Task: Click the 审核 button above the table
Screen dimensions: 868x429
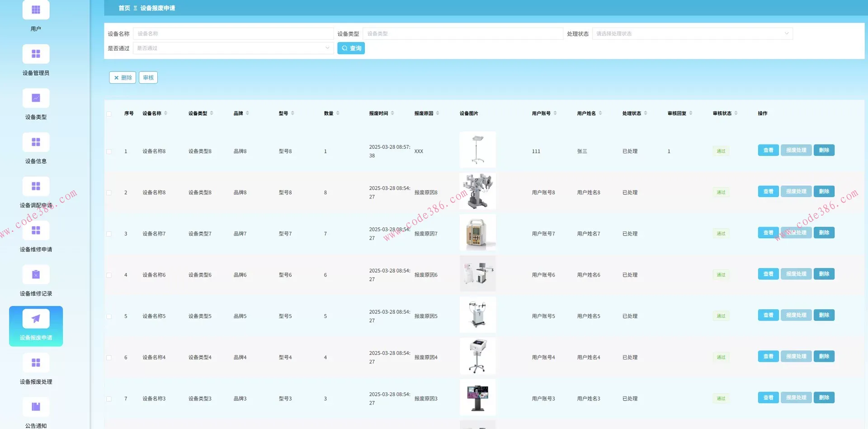Action: pos(148,78)
